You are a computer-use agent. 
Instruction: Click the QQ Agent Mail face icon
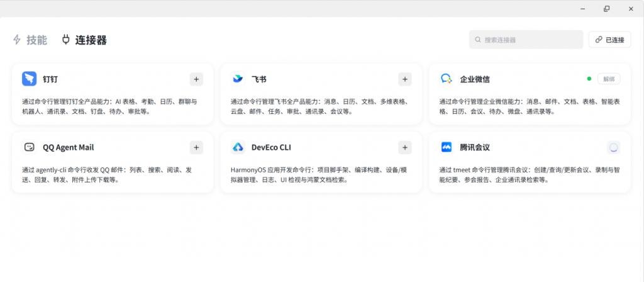click(x=29, y=147)
